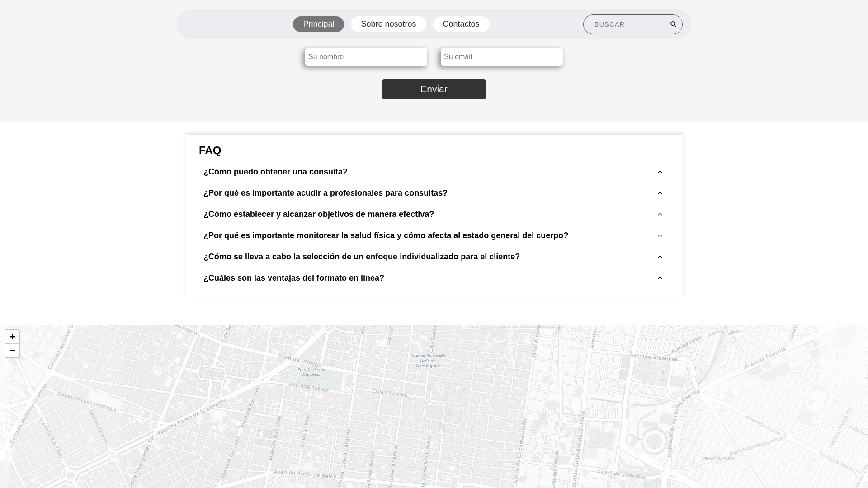Submit the form with Enviar

click(x=434, y=89)
